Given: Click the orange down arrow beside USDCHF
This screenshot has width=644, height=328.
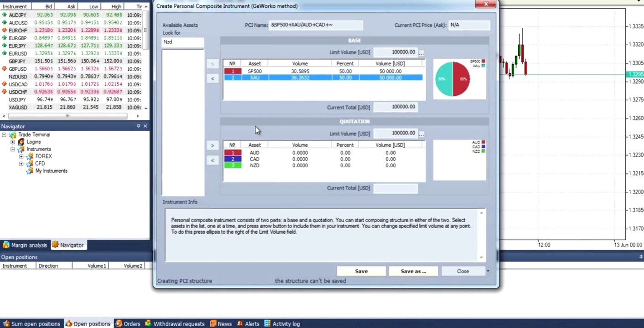Looking at the screenshot, I should (5, 92).
